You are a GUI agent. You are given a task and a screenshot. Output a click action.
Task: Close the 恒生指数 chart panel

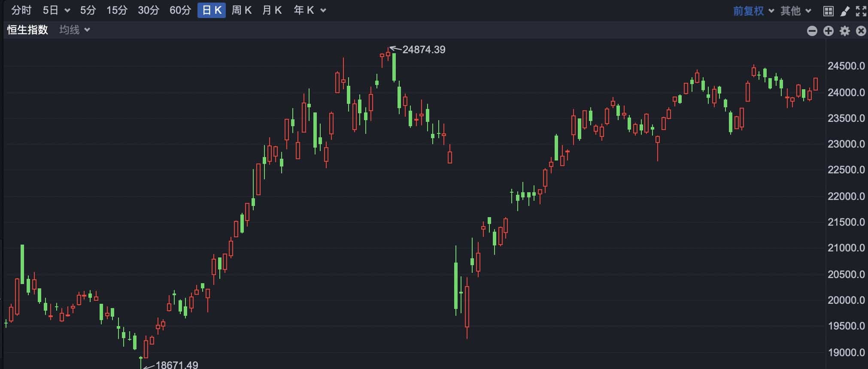click(x=861, y=31)
